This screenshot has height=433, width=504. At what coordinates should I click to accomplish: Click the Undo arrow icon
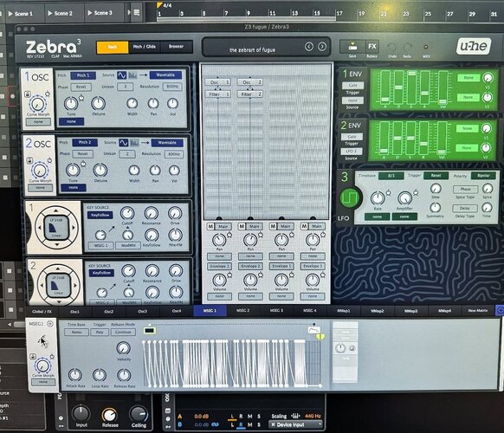point(391,48)
